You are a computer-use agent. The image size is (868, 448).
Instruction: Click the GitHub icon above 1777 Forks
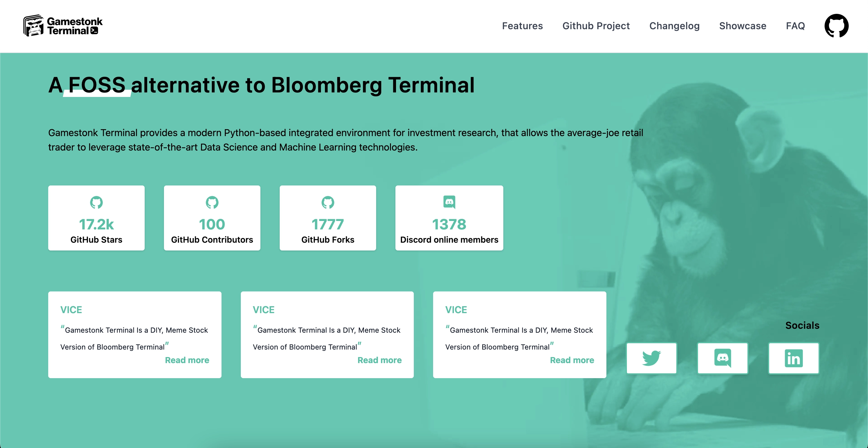(328, 202)
